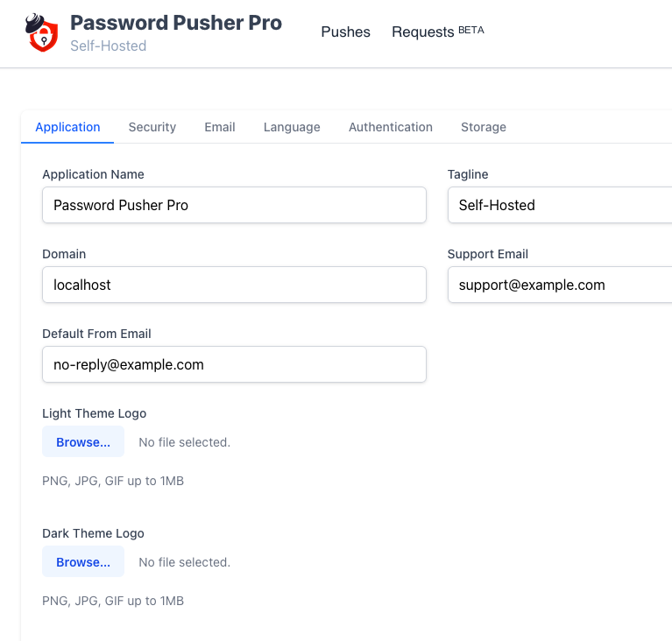Viewport: 672px width, 641px height.
Task: Click the Password Pusher shield logo icon
Action: click(43, 32)
